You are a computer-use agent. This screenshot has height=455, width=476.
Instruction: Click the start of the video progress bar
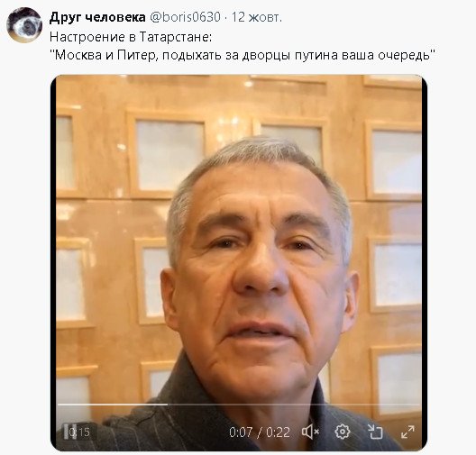59,405
